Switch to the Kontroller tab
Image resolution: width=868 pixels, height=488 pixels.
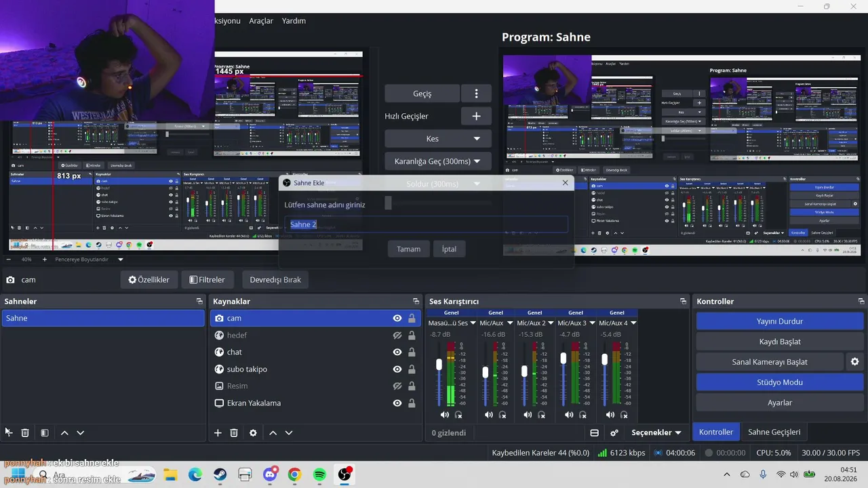[x=716, y=432]
